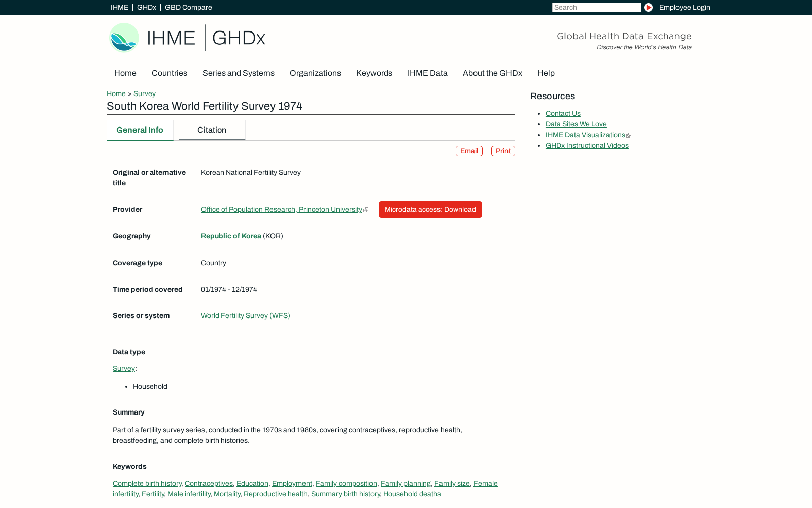Open the Contact Us resource link
The width and height of the screenshot is (812, 508).
pos(563,114)
